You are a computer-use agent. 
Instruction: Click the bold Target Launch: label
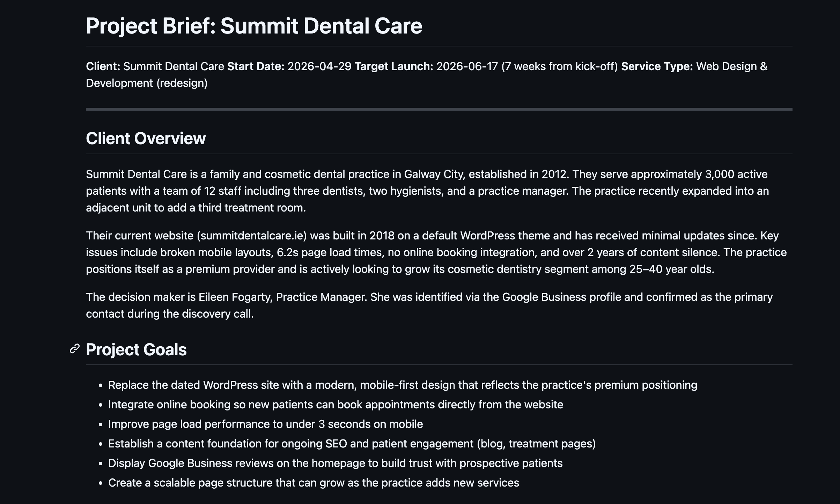point(393,66)
